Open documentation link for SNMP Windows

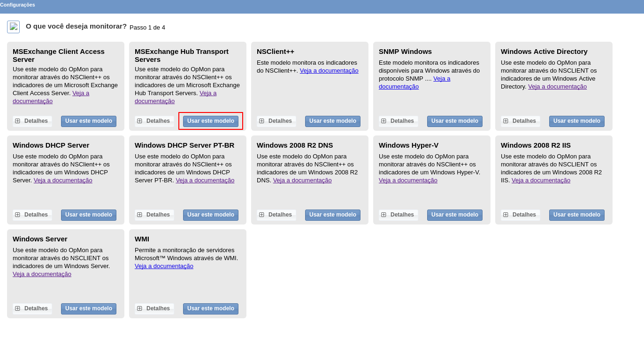[x=399, y=87]
